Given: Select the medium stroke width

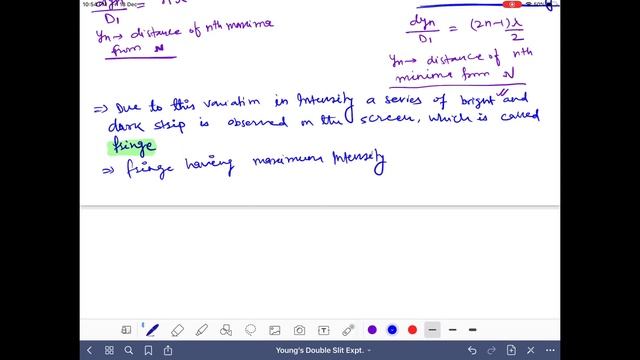Looking at the screenshot, I should click(452, 330).
